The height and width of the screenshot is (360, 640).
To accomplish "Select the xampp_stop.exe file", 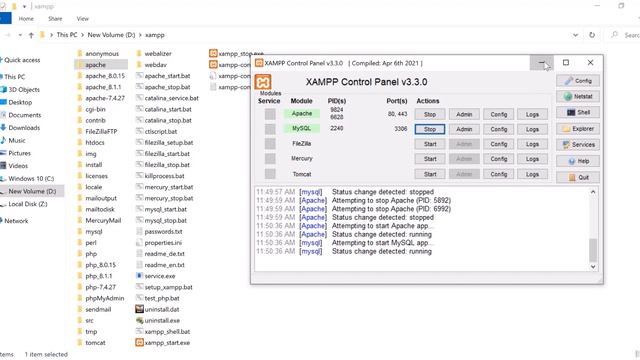I will (236, 53).
